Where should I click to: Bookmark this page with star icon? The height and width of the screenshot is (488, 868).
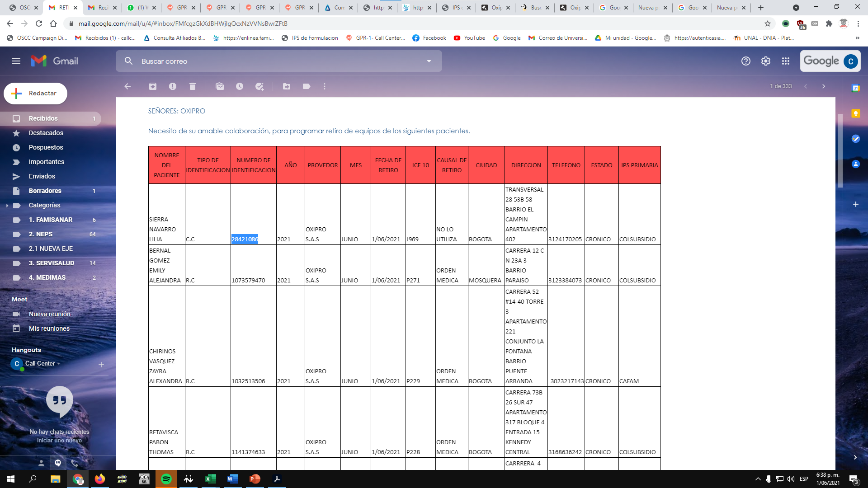(x=768, y=23)
